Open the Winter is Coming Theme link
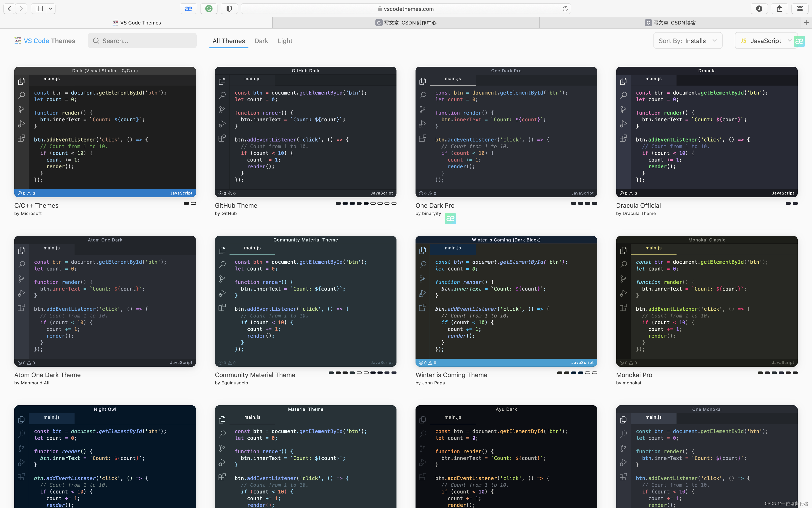The height and width of the screenshot is (508, 812). coord(451,375)
